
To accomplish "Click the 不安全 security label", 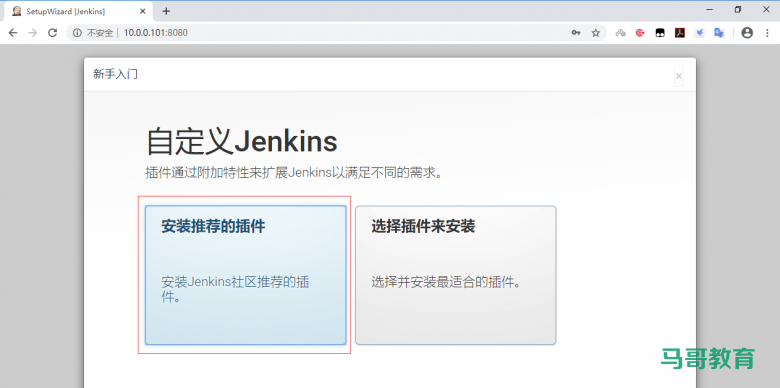I will tap(100, 33).
